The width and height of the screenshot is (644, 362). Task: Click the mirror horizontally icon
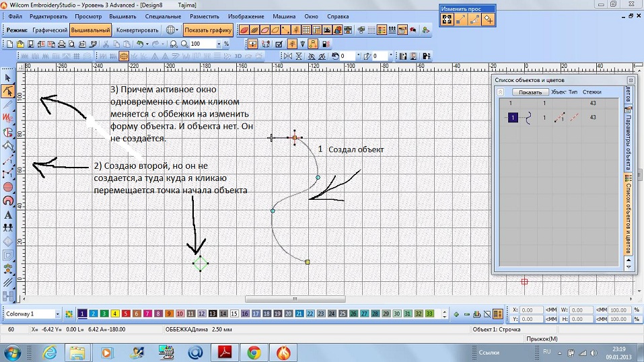pyautogui.click(x=288, y=57)
